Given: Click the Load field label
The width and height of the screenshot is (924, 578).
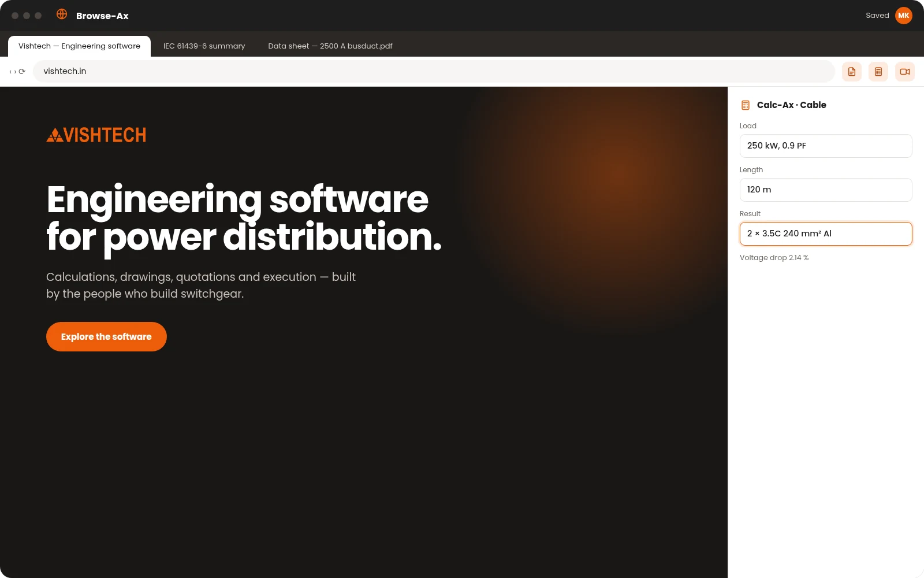Looking at the screenshot, I should pos(748,126).
